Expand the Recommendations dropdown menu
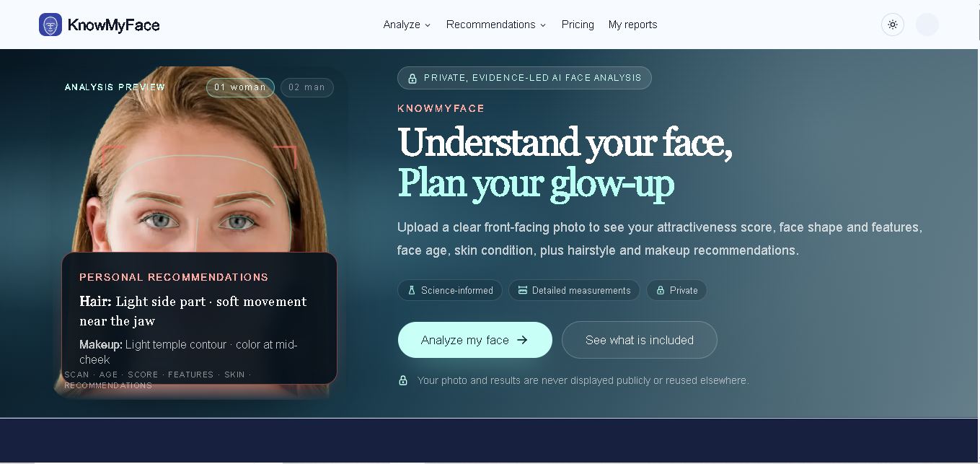The height and width of the screenshot is (464, 980). pos(496,25)
